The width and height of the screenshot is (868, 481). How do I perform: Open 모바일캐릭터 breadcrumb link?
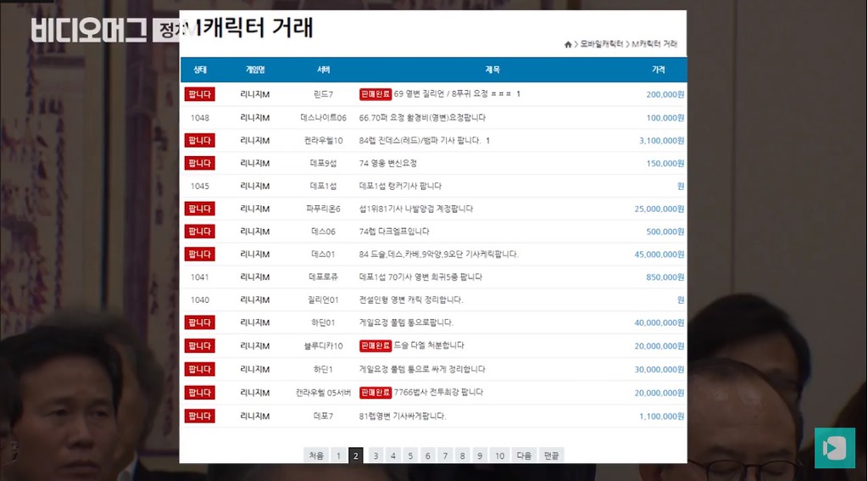pyautogui.click(x=602, y=44)
